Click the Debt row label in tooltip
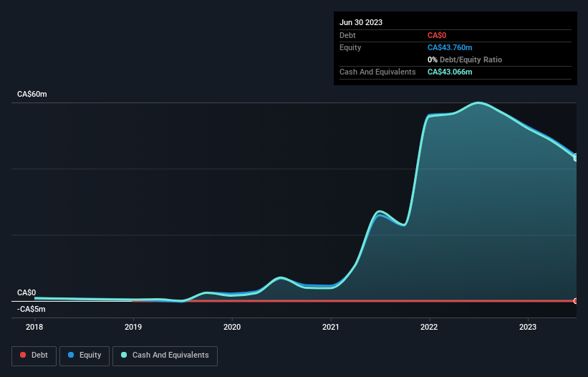Viewport: 588px width, 377px height. (347, 35)
